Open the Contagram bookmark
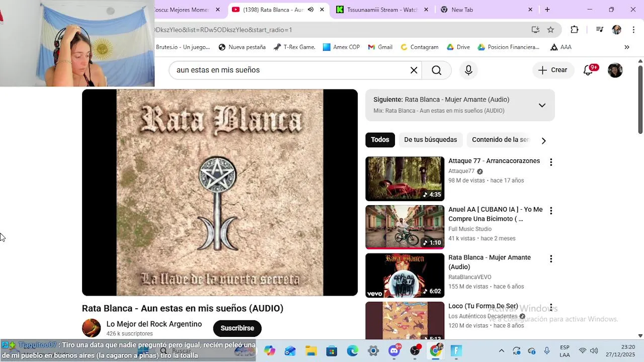This screenshot has width=644, height=362. click(419, 47)
